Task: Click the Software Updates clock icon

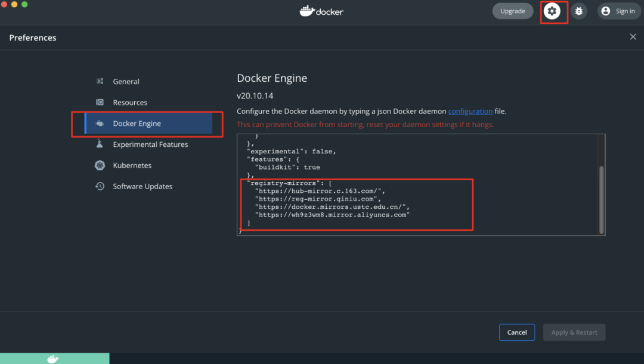Action: click(x=100, y=186)
